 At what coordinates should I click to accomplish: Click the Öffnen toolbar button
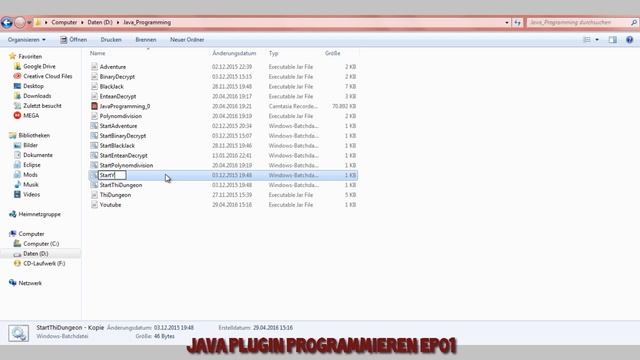[x=73, y=40]
